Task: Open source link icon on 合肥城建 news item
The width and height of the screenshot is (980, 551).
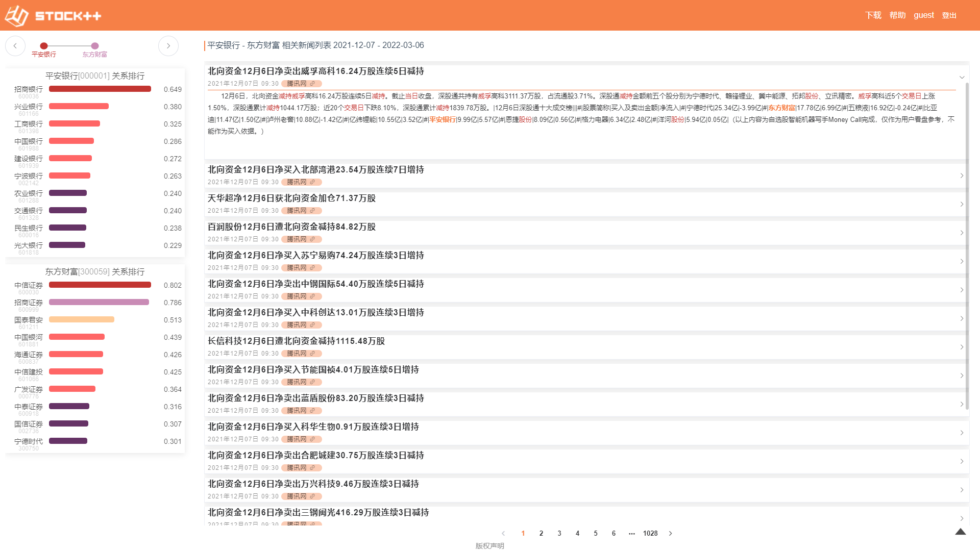Action: coord(312,468)
